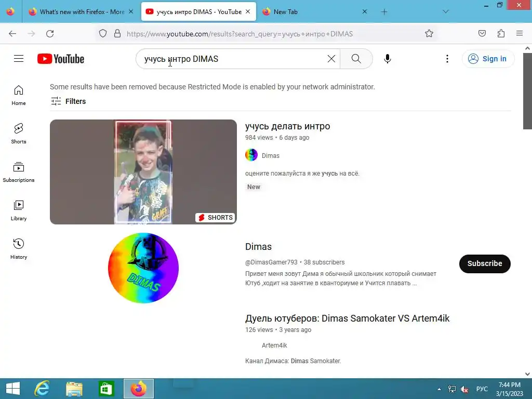Click the magnifier search button
The height and width of the screenshot is (399, 532).
[x=356, y=59]
